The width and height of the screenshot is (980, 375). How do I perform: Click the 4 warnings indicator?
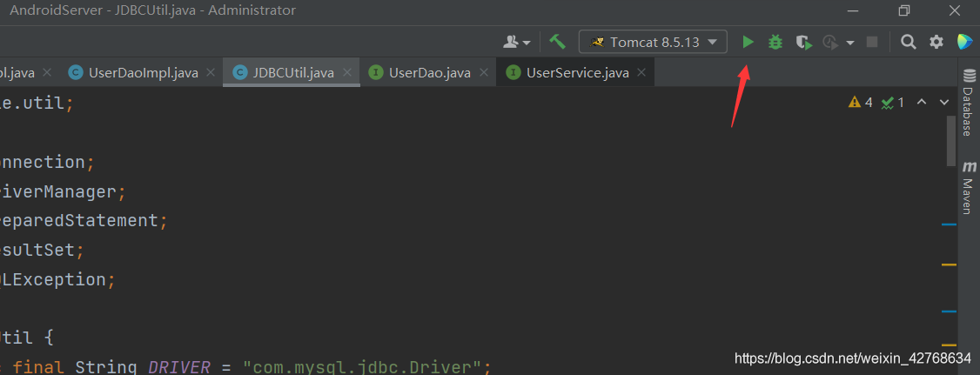[860, 103]
